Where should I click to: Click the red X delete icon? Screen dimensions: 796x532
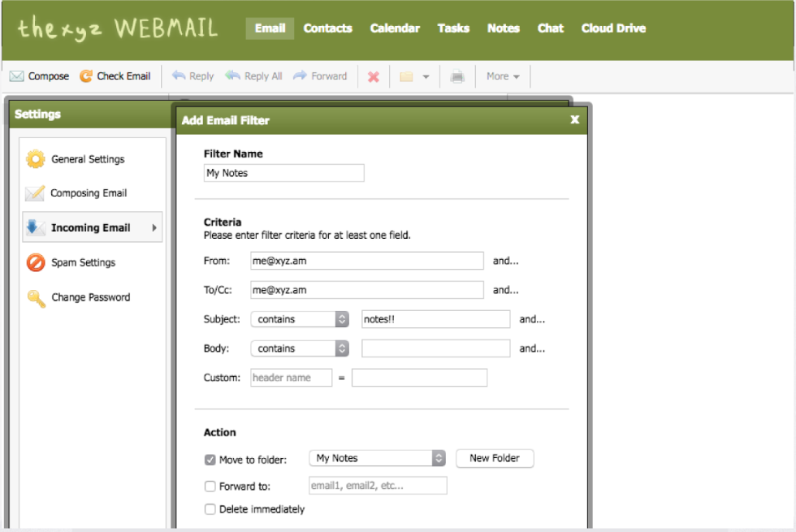[x=374, y=76]
